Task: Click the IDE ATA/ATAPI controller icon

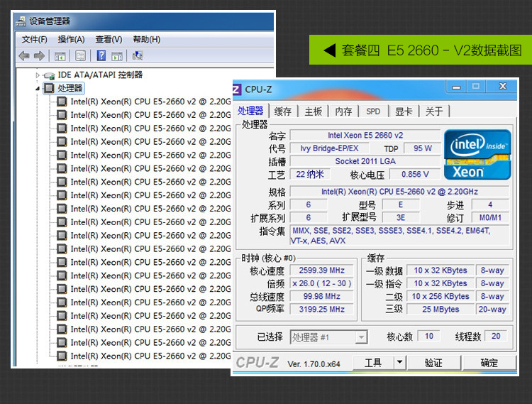Action: click(x=49, y=75)
